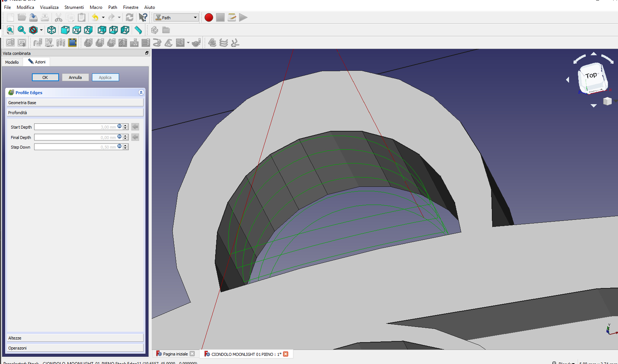Adjust Step Down spinner arrows
Image resolution: width=618 pixels, height=364 pixels.
[x=126, y=147]
